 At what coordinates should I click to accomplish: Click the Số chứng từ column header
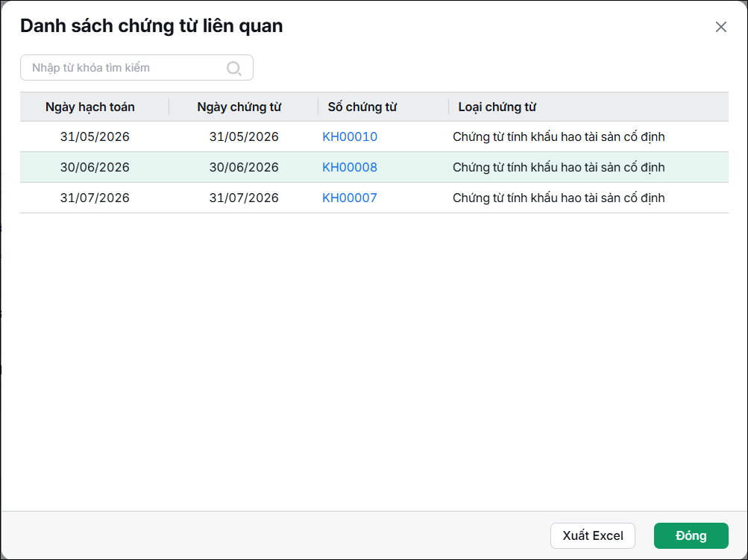(362, 107)
